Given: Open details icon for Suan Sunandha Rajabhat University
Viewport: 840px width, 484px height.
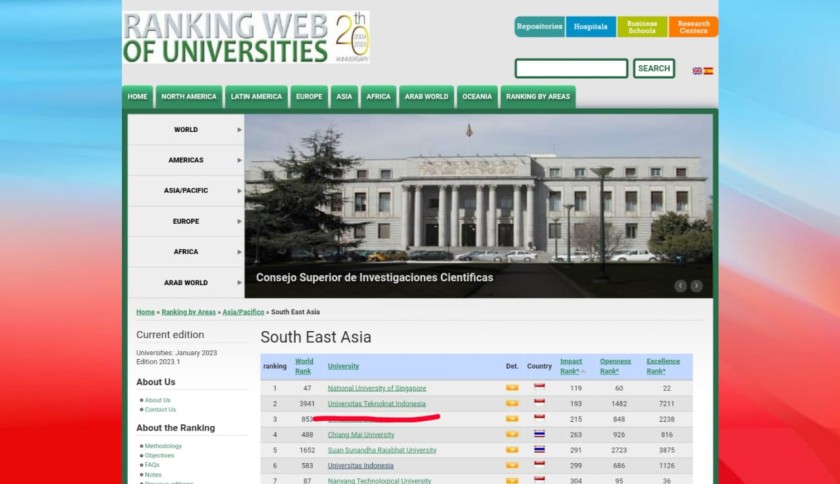Looking at the screenshot, I should tap(512, 450).
